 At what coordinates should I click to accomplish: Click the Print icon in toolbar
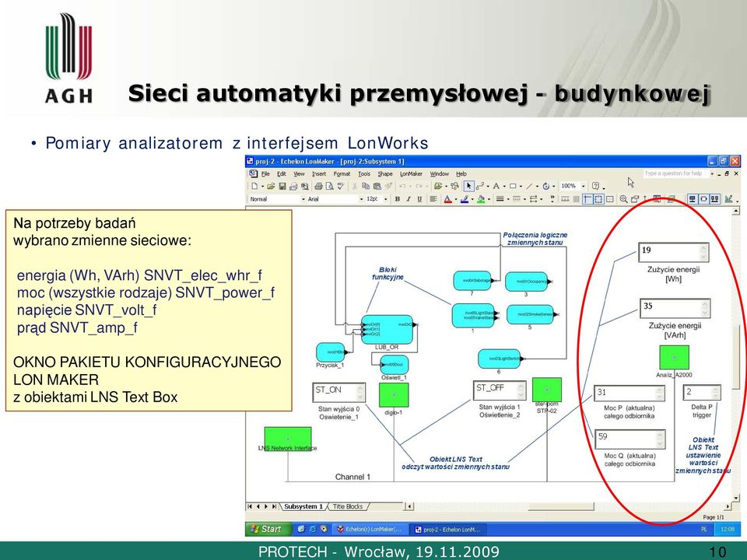click(319, 186)
